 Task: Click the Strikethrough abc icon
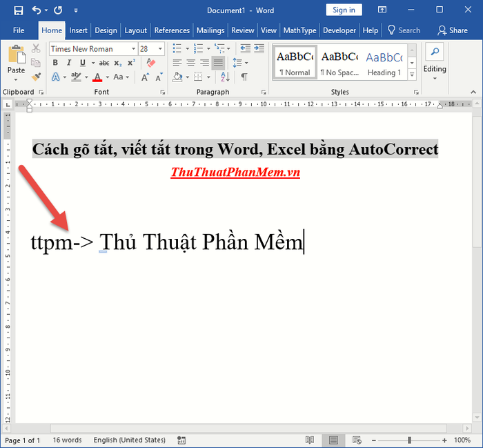(103, 63)
